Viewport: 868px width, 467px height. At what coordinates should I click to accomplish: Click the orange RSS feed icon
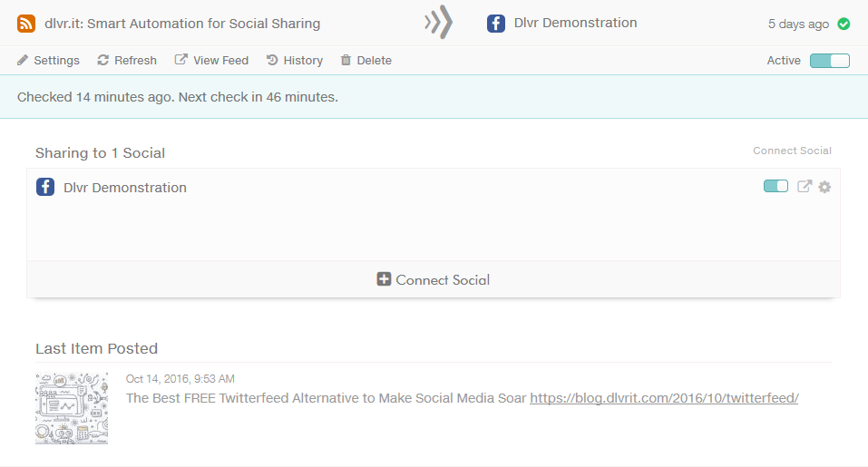[x=26, y=24]
